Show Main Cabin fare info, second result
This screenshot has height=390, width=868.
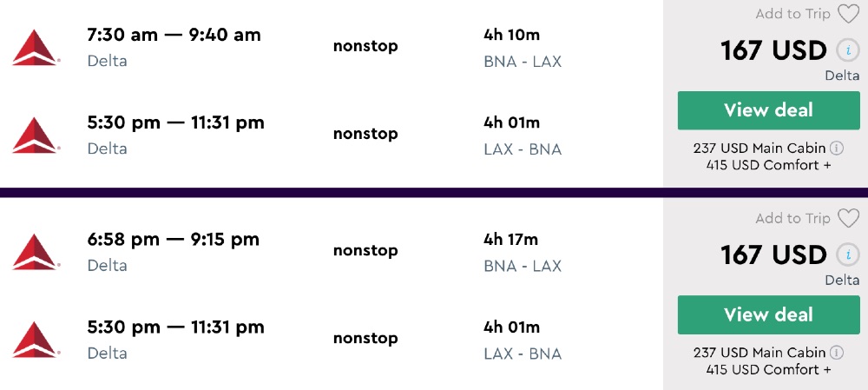[x=837, y=353]
